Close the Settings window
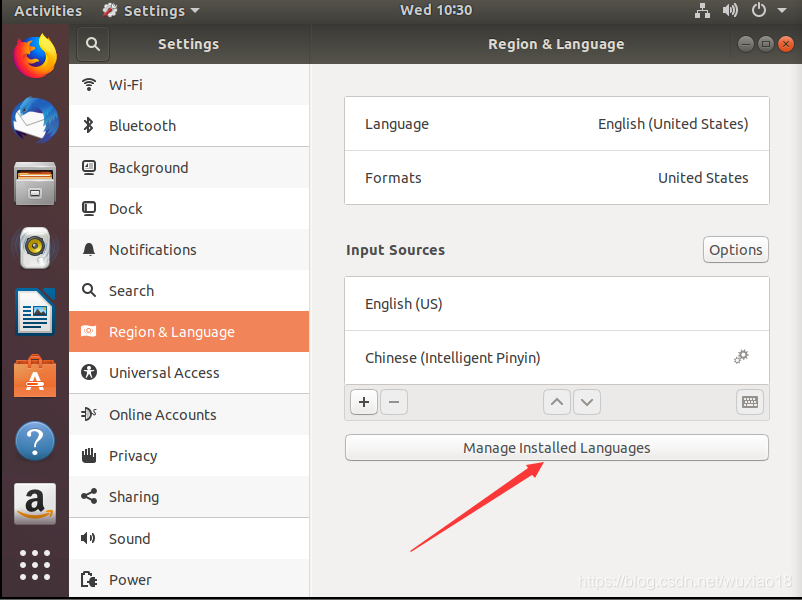 (786, 44)
